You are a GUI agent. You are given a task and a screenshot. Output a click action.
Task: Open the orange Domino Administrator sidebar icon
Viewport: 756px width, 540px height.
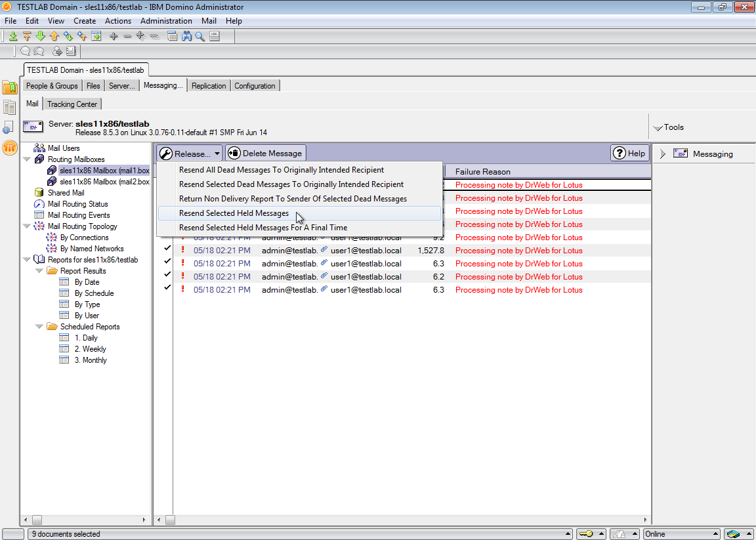(x=10, y=148)
